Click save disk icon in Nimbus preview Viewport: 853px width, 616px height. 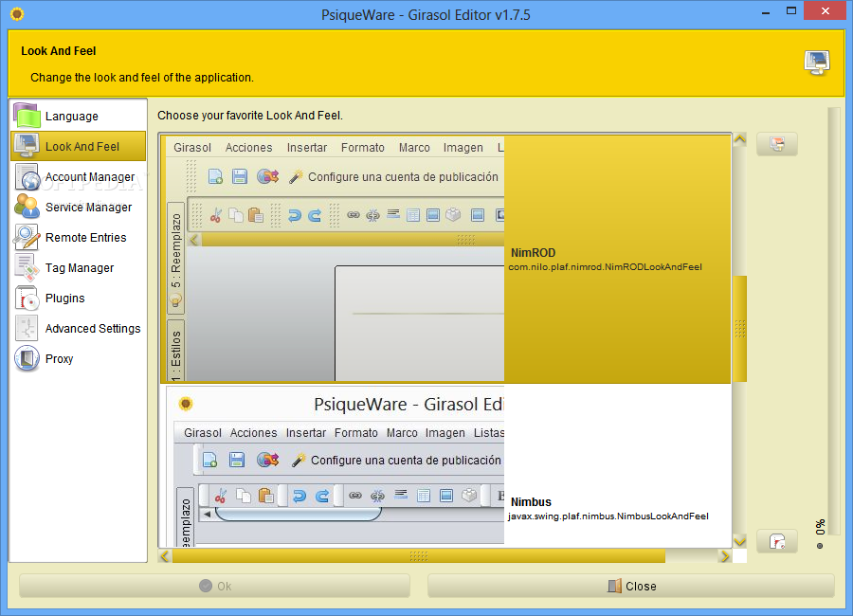pos(237,460)
